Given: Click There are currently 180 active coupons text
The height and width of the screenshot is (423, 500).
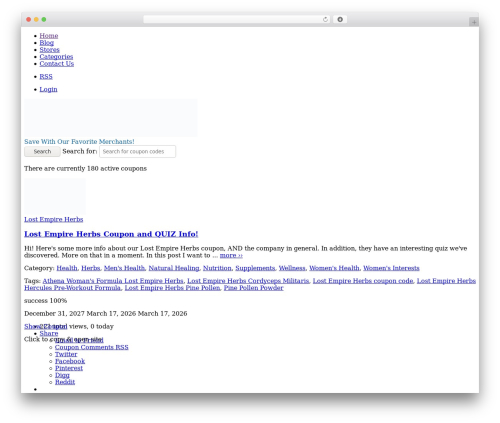Looking at the screenshot, I should 85,169.
